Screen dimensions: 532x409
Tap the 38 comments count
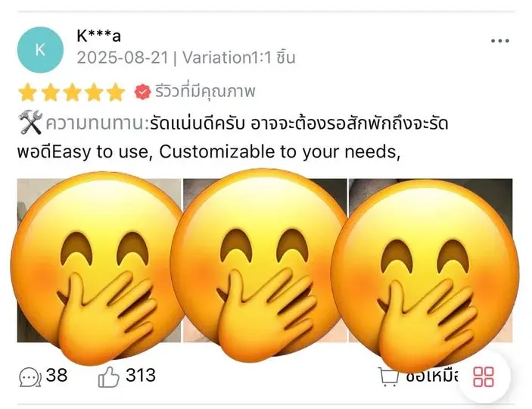57,376
